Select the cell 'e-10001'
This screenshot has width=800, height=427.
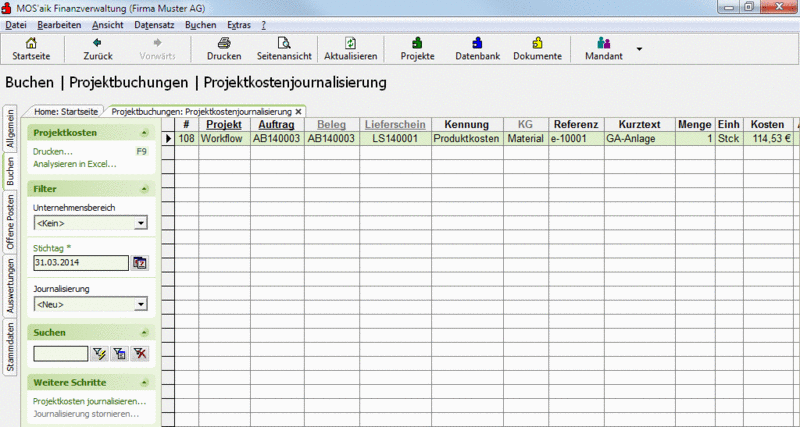(576, 139)
